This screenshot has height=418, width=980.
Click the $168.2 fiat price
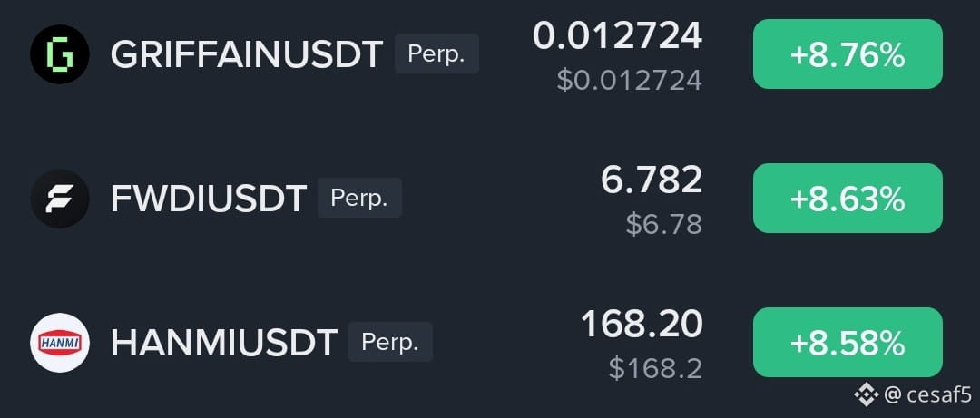[x=656, y=368]
